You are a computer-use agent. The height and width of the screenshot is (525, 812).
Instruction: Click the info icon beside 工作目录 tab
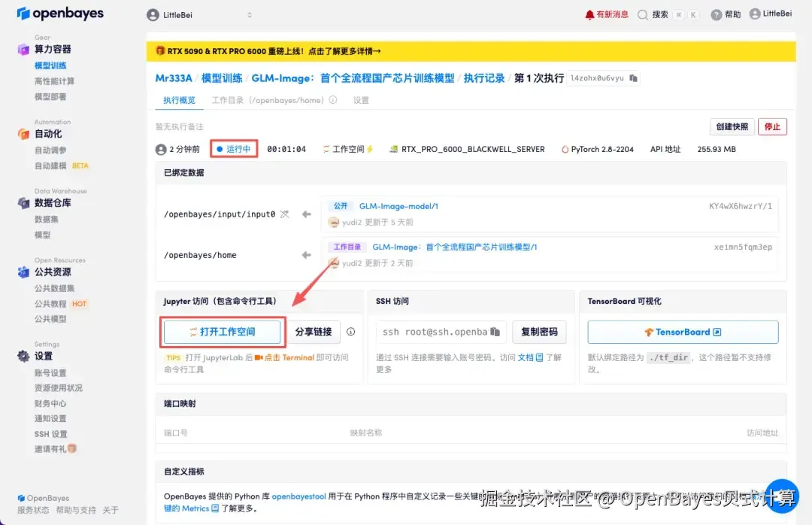click(x=333, y=100)
